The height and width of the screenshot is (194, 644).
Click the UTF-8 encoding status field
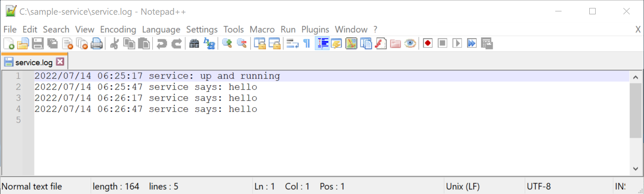pyautogui.click(x=538, y=186)
